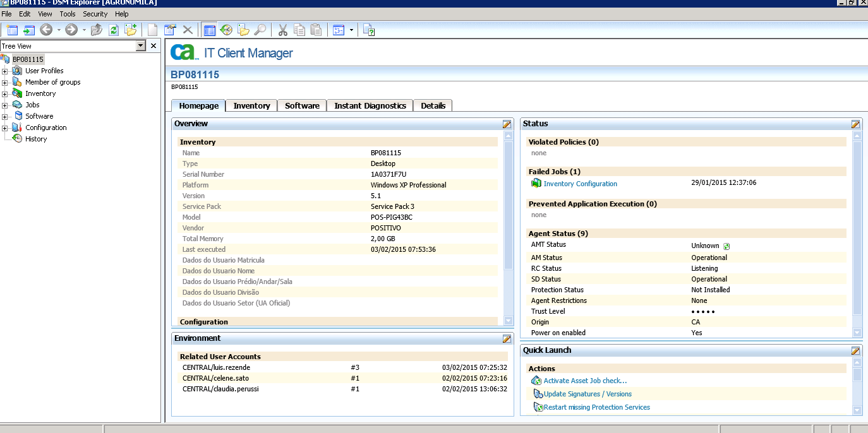Expand the Inventory node in the tree
The width and height of the screenshot is (868, 433).
tap(5, 93)
